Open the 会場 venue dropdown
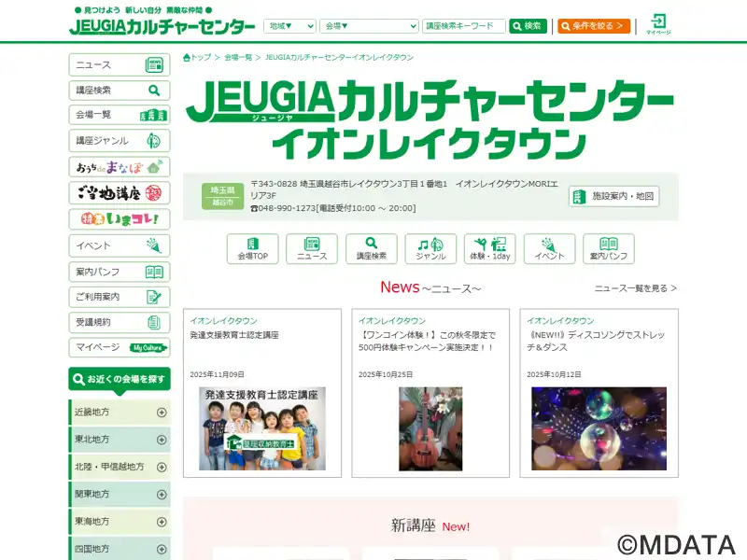Screen dimensions: 747x560 369,26
